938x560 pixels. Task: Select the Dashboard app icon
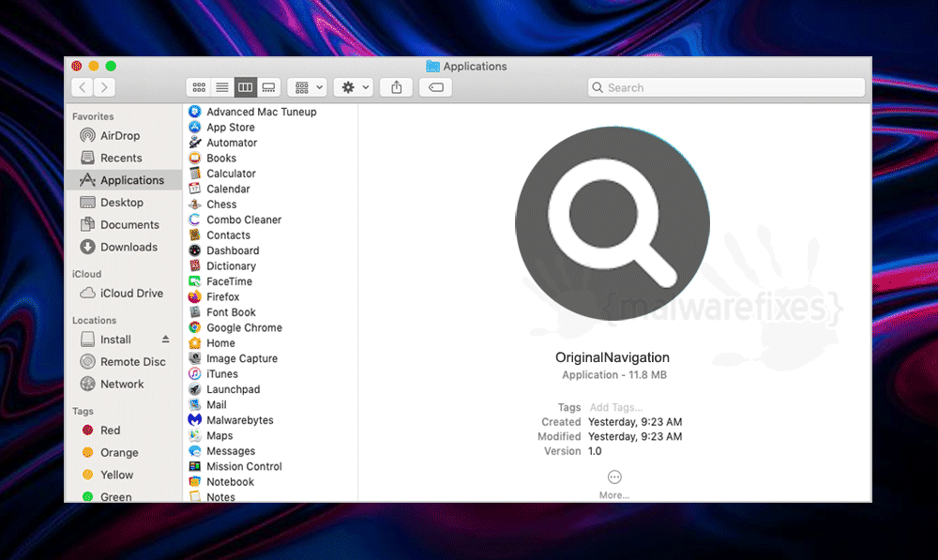tap(194, 250)
